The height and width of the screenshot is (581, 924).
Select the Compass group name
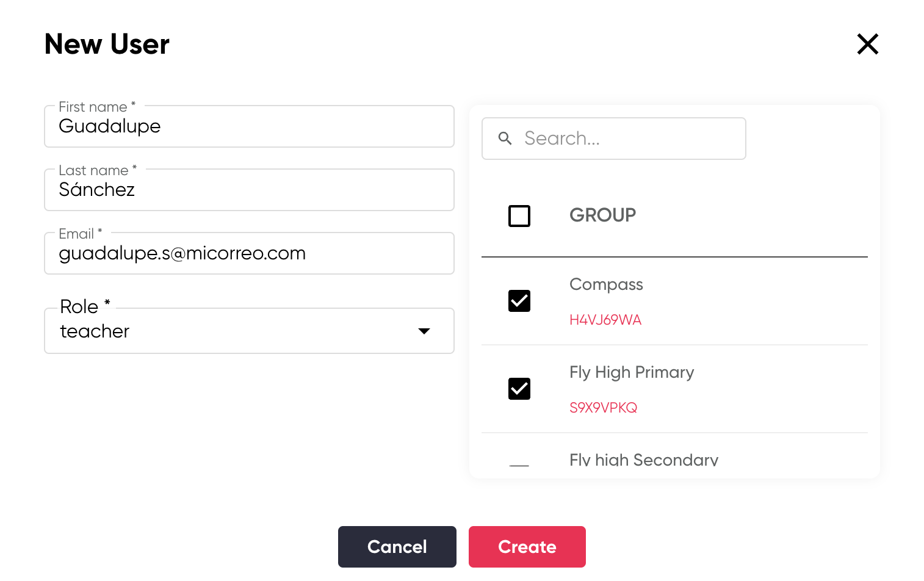pos(606,284)
